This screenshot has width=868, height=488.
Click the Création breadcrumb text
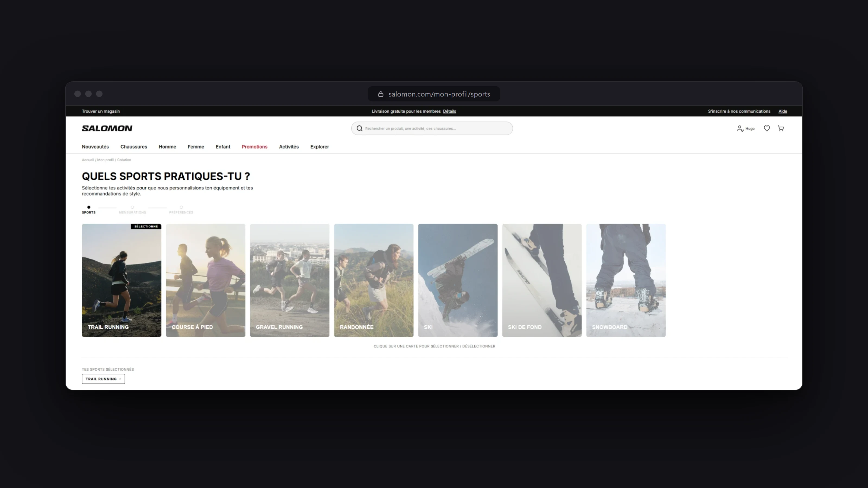(124, 160)
